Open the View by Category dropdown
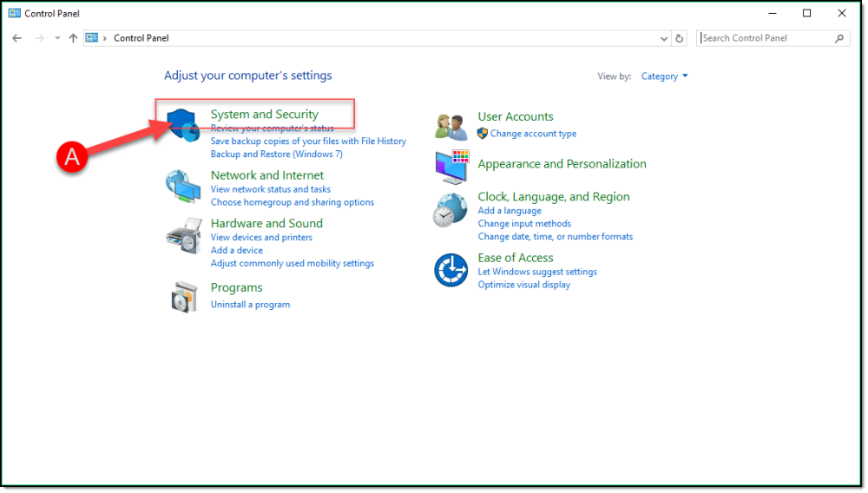Image resolution: width=868 pixels, height=493 pixels. (x=664, y=76)
